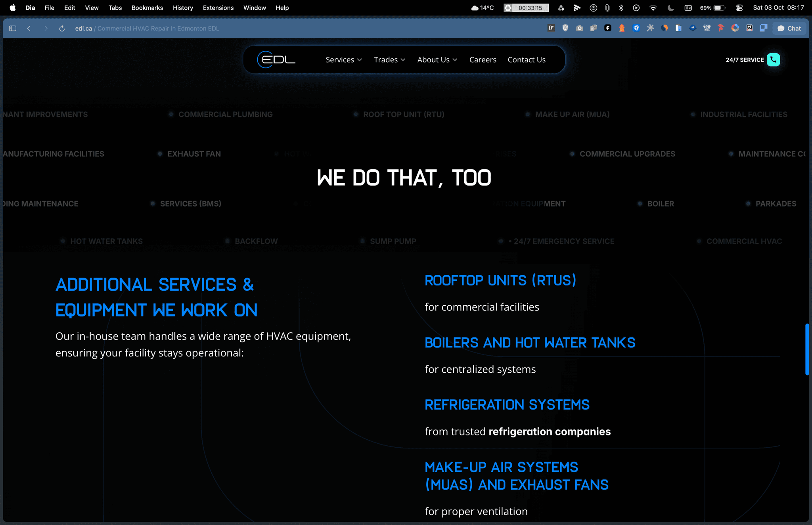
Task: Open the blue sun-gear extension icon
Action: click(636, 28)
